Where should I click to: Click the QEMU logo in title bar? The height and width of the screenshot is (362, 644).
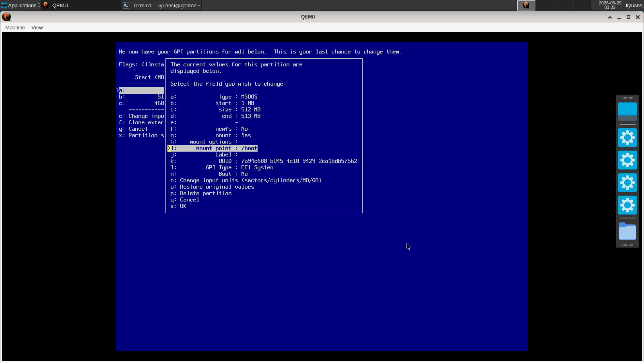[x=6, y=17]
